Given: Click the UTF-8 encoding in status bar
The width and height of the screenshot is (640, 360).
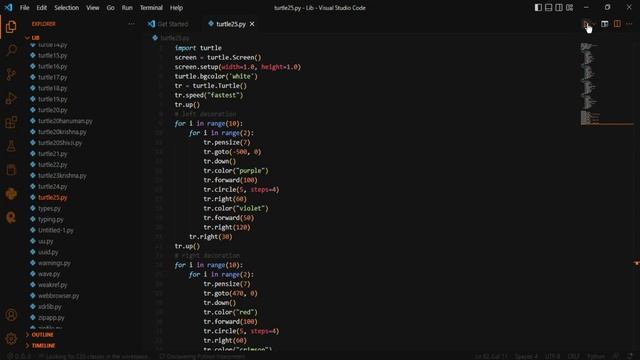Looking at the screenshot, I should tap(553, 356).
